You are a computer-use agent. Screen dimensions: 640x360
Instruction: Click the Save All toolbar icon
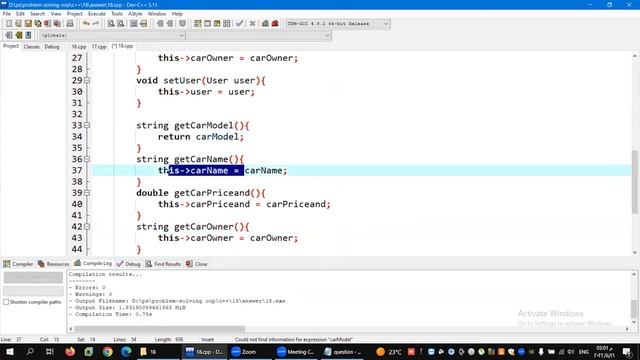[x=38, y=24]
